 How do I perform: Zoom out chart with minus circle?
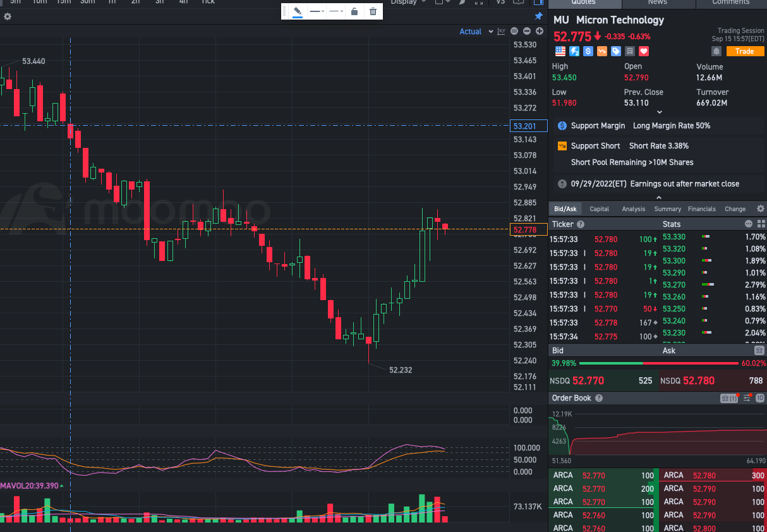click(527, 31)
